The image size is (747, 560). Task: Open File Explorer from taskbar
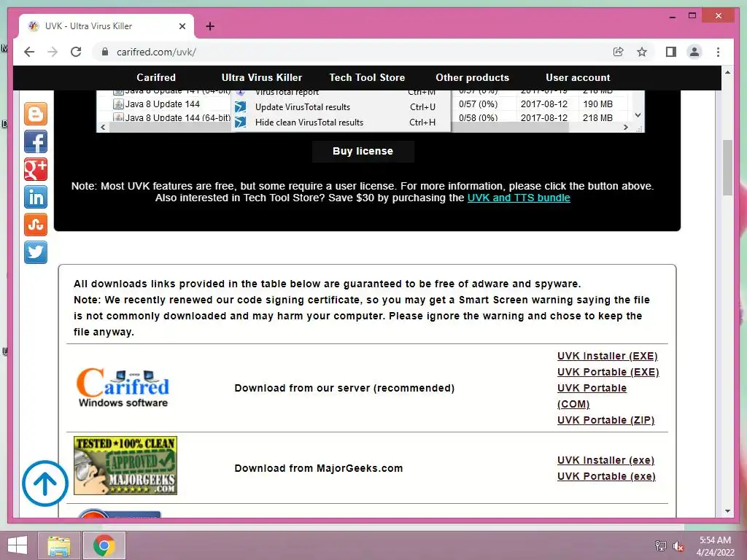(59, 545)
